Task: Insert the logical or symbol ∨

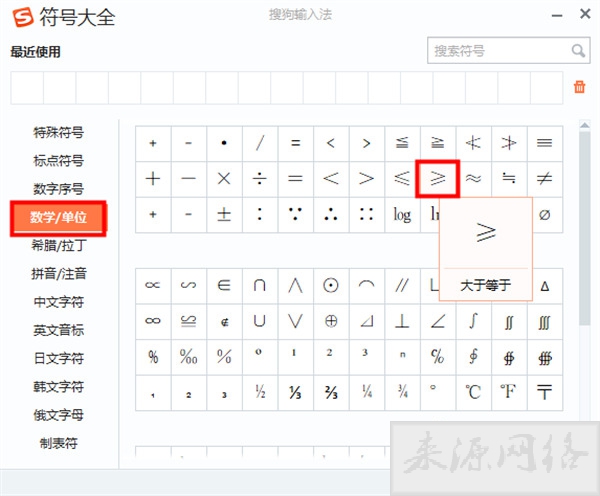Action: (295, 321)
